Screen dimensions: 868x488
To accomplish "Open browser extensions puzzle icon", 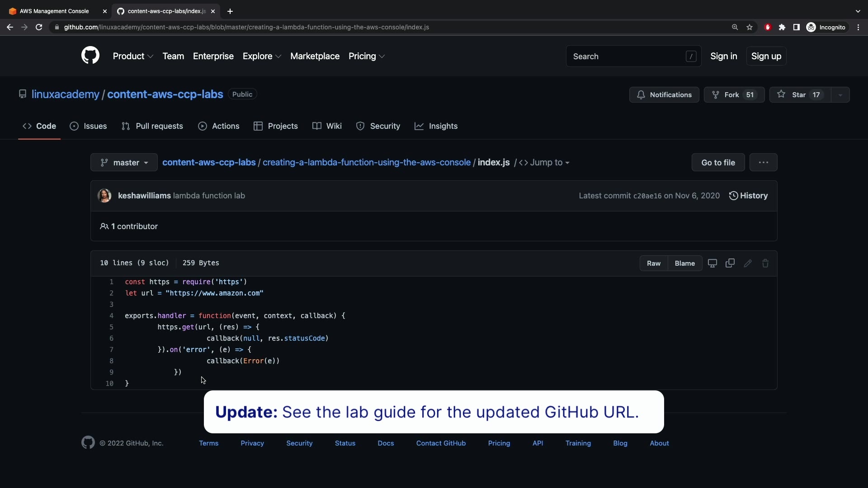I will (782, 27).
